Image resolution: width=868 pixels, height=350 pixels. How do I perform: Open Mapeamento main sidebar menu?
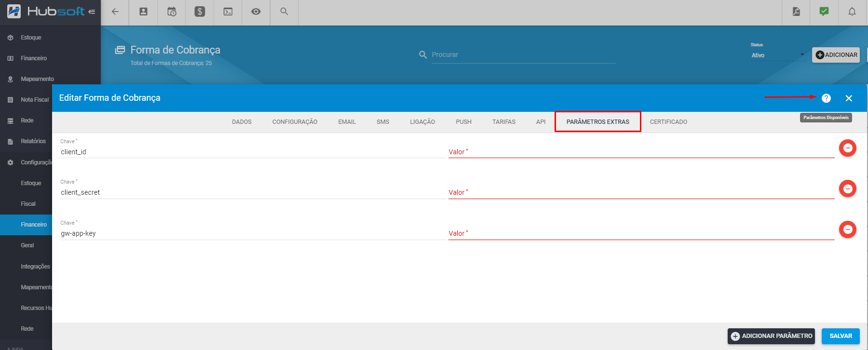pyautogui.click(x=37, y=79)
